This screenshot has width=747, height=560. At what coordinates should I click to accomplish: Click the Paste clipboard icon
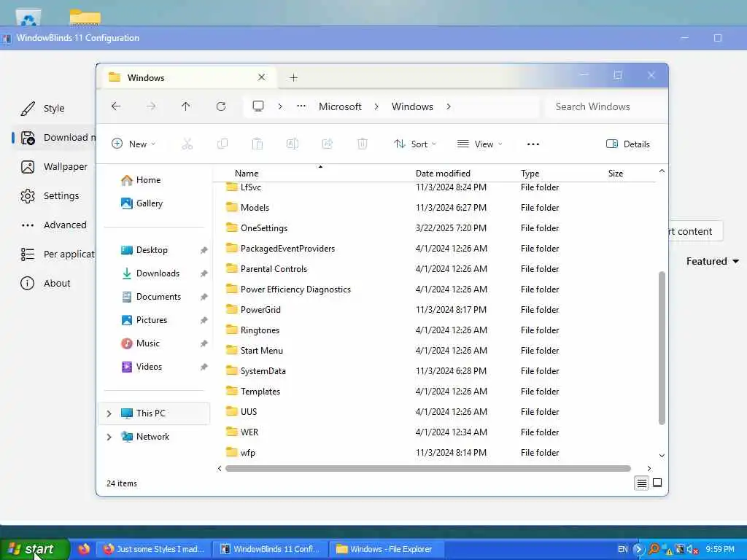(258, 144)
